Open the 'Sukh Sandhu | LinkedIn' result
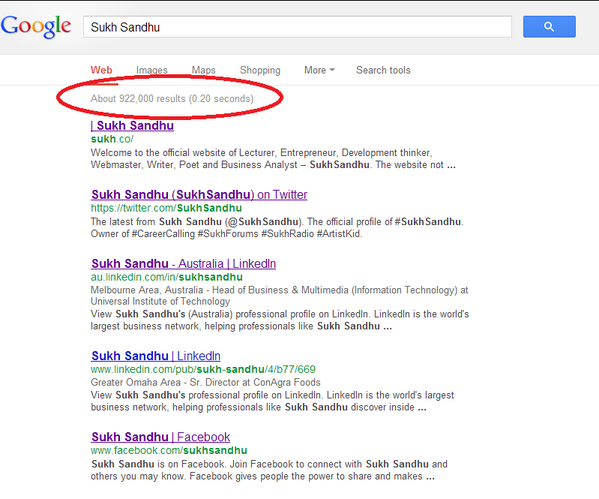The height and width of the screenshot is (499, 599). point(155,356)
